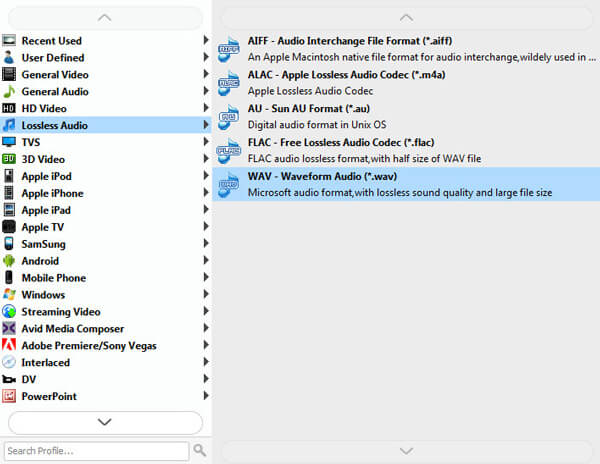The width and height of the screenshot is (600, 464).
Task: Click the Apple TV icon
Action: point(9,227)
